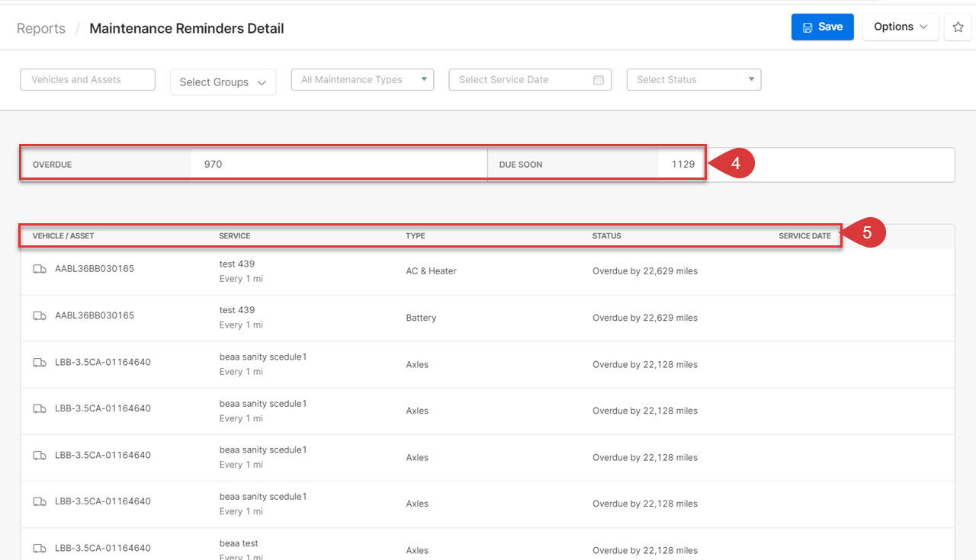Click test 439 in Battery row

[237, 310]
